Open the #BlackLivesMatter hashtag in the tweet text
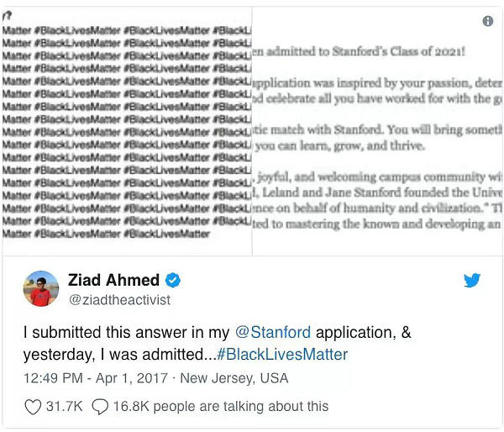Viewport: 504px width, 432px height. point(282,355)
